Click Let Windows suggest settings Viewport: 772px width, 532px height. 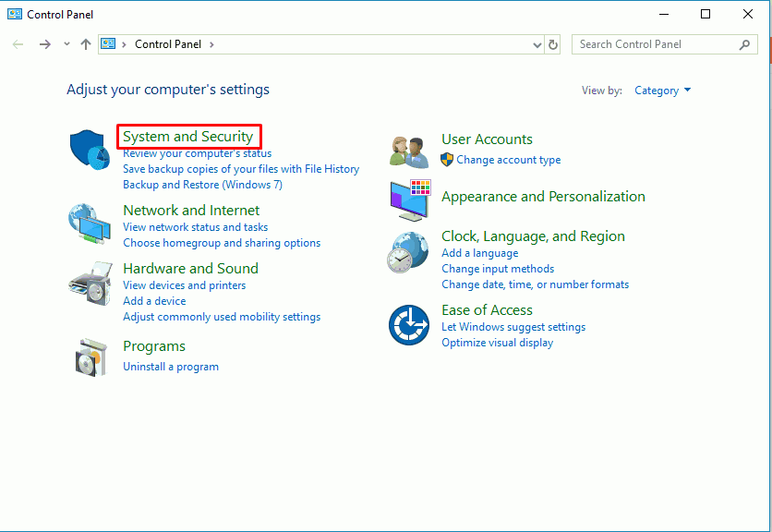point(513,327)
